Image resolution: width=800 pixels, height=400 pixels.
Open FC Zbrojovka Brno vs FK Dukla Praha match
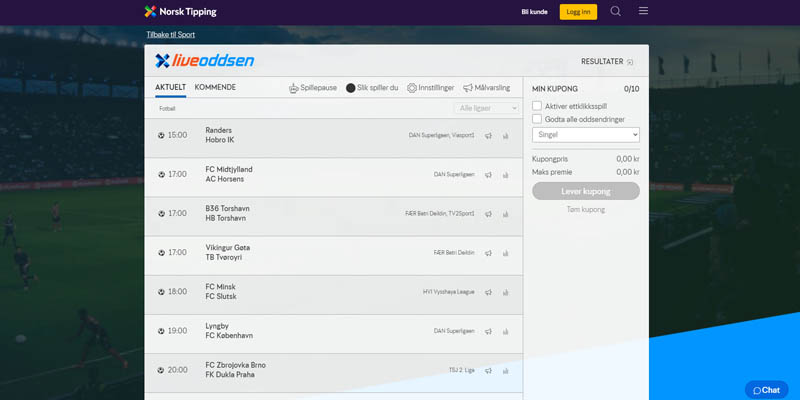click(x=334, y=373)
